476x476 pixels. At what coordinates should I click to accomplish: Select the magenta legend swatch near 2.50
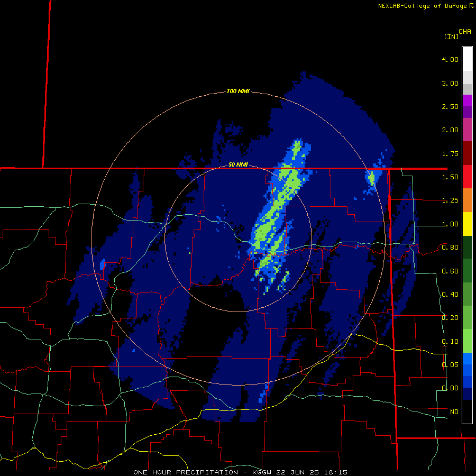[467, 100]
